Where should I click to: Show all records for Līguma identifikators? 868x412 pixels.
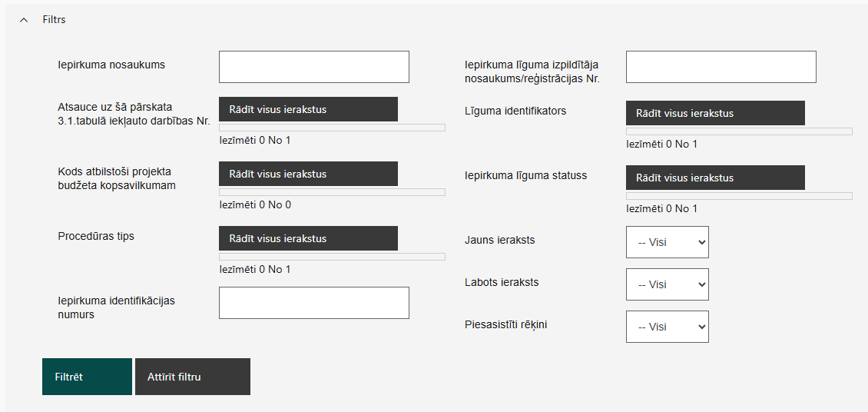click(x=715, y=113)
